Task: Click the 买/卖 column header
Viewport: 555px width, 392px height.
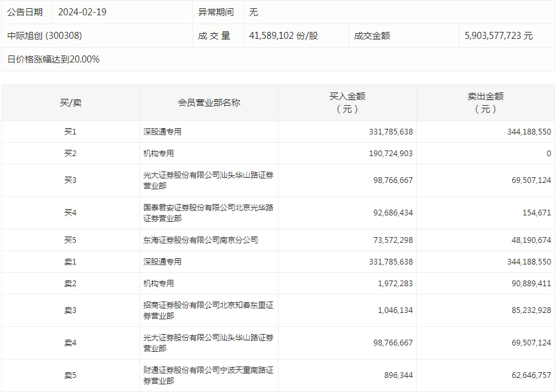Action: click(71, 103)
